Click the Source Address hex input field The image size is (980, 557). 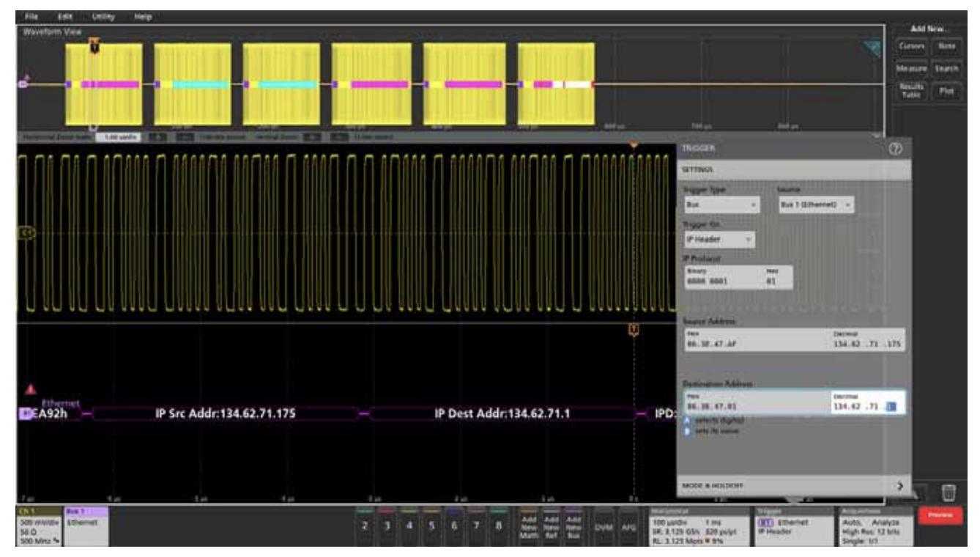pos(751,346)
